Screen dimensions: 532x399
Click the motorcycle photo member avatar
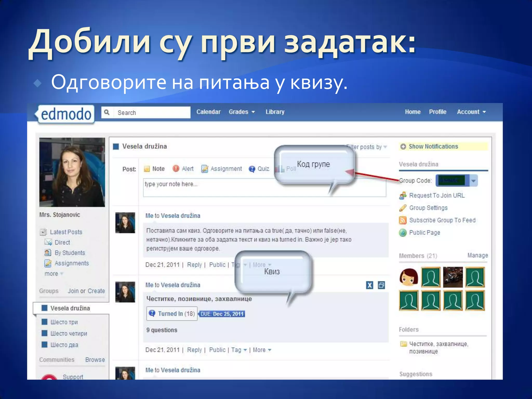click(x=453, y=277)
